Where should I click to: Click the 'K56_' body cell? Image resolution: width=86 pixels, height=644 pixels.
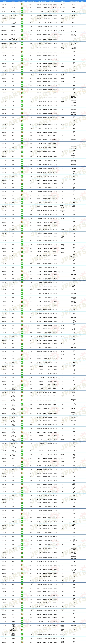[x=62, y=39]
